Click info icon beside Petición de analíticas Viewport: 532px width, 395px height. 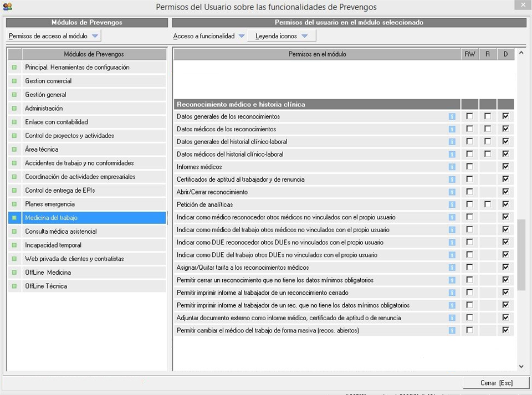(x=452, y=204)
